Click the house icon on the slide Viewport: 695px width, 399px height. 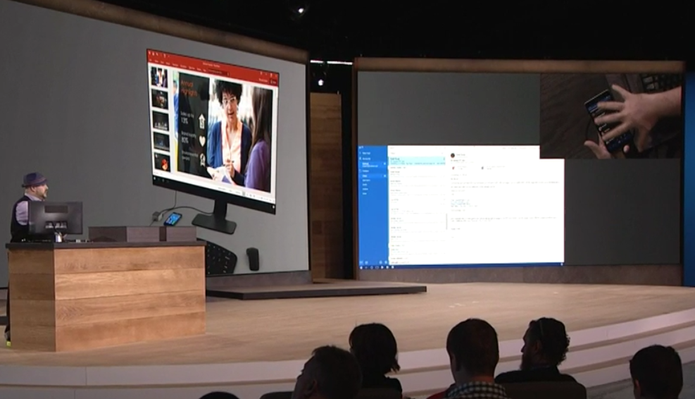tap(202, 121)
